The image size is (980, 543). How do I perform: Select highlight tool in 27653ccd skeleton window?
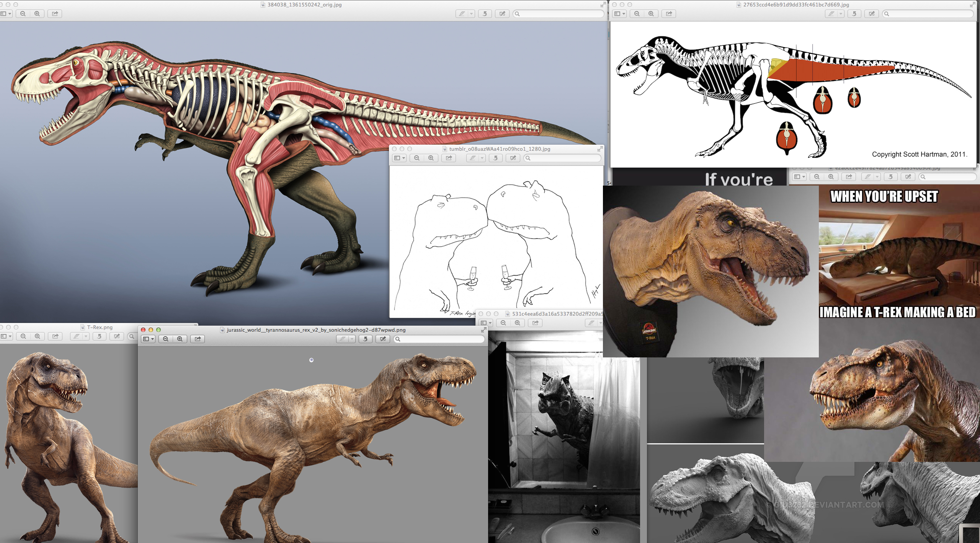coord(831,14)
